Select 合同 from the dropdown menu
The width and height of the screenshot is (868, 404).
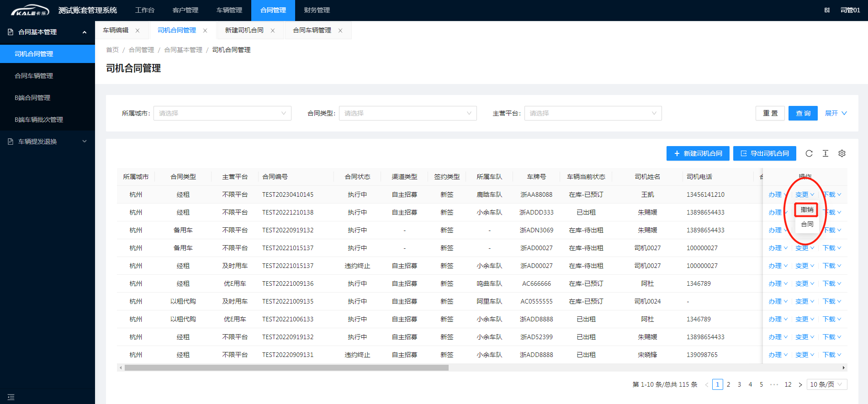pos(807,224)
